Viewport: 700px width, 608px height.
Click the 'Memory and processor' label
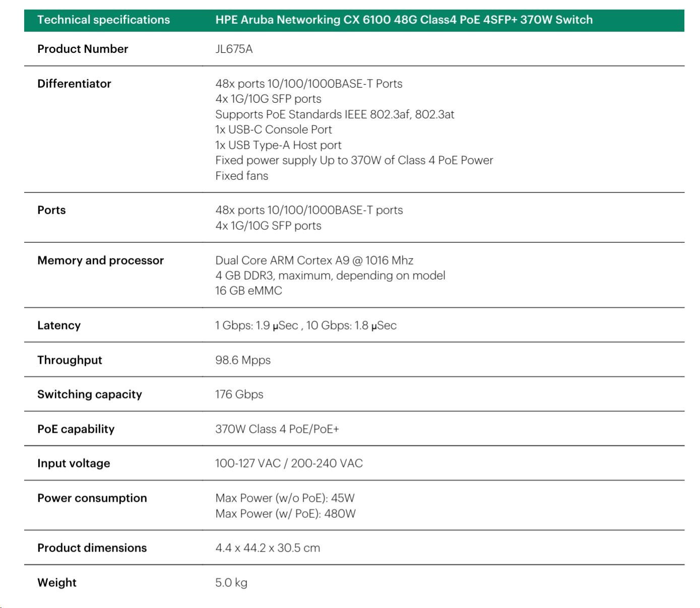100,260
